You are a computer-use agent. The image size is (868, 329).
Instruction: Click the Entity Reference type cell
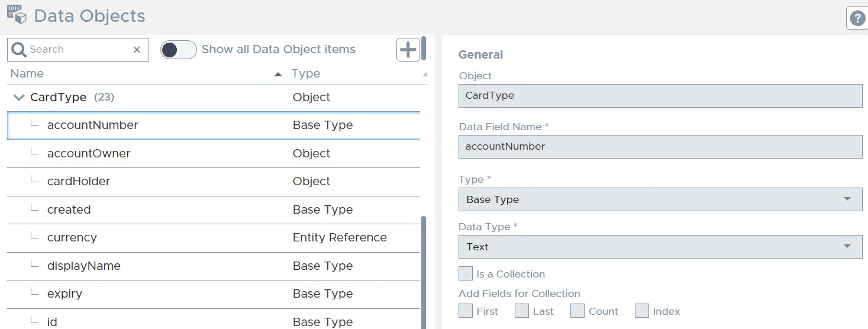(340, 237)
